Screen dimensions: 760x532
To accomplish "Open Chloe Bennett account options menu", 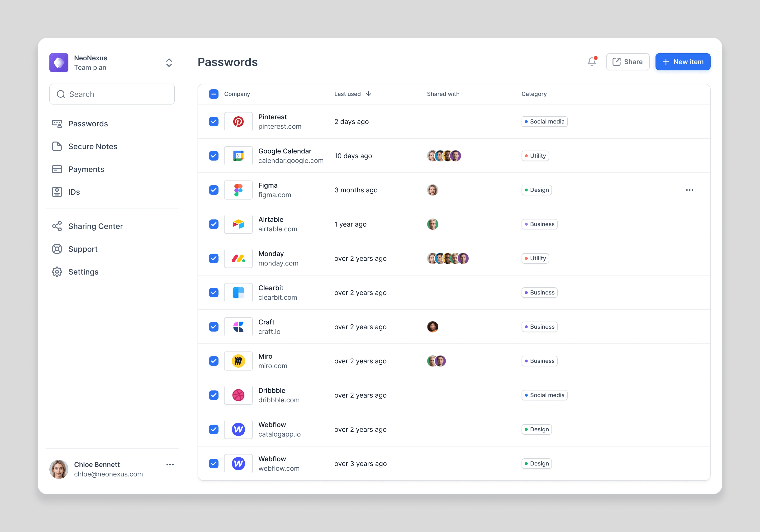I will point(170,465).
